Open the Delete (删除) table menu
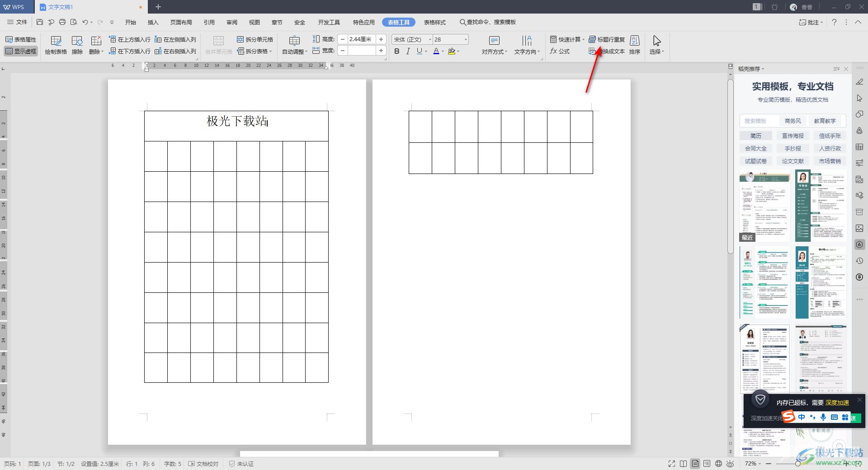Screen dimensions: 868x470 click(x=96, y=45)
